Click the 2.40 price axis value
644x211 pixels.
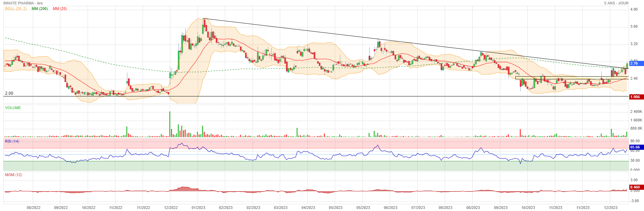tap(634, 78)
